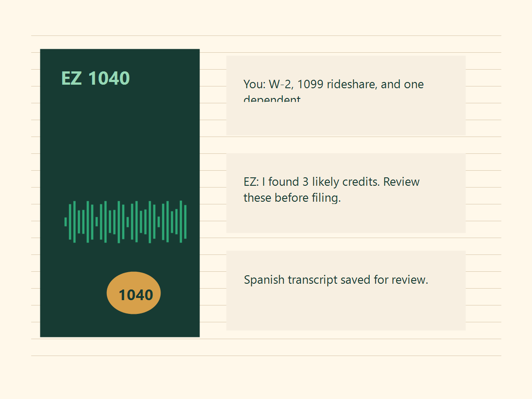This screenshot has width=532, height=399.
Task: Click the EZ 1040 heading
Action: tap(95, 78)
